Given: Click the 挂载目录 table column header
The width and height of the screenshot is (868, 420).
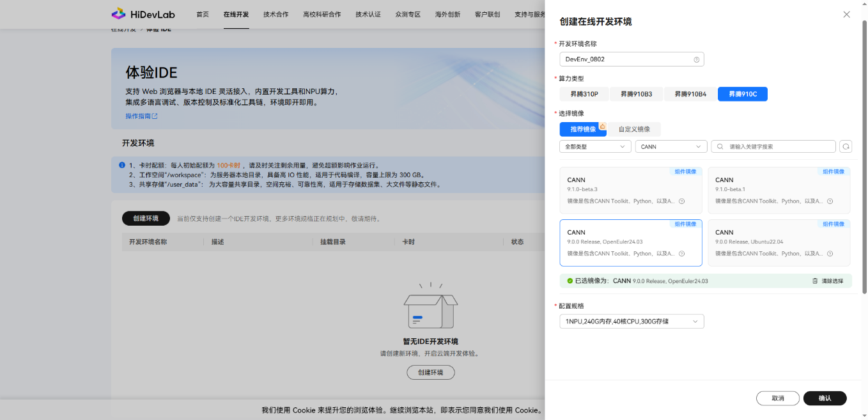Looking at the screenshot, I should click(x=333, y=242).
